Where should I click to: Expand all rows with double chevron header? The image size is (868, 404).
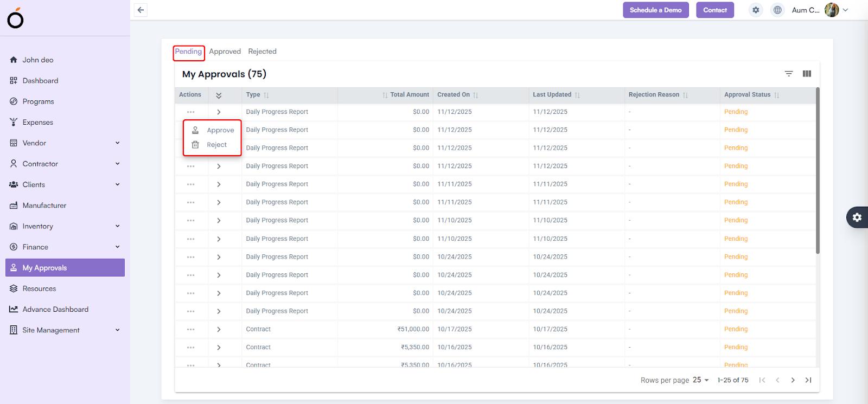[219, 95]
